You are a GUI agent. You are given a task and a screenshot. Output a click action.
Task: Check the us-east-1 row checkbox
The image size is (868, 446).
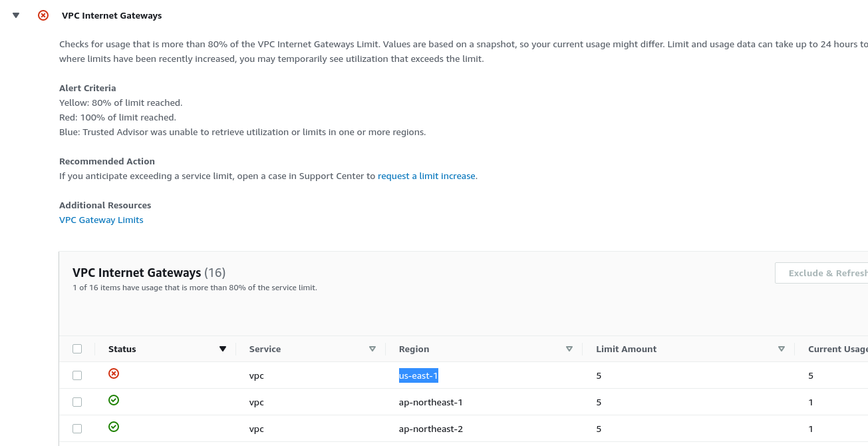click(x=77, y=375)
